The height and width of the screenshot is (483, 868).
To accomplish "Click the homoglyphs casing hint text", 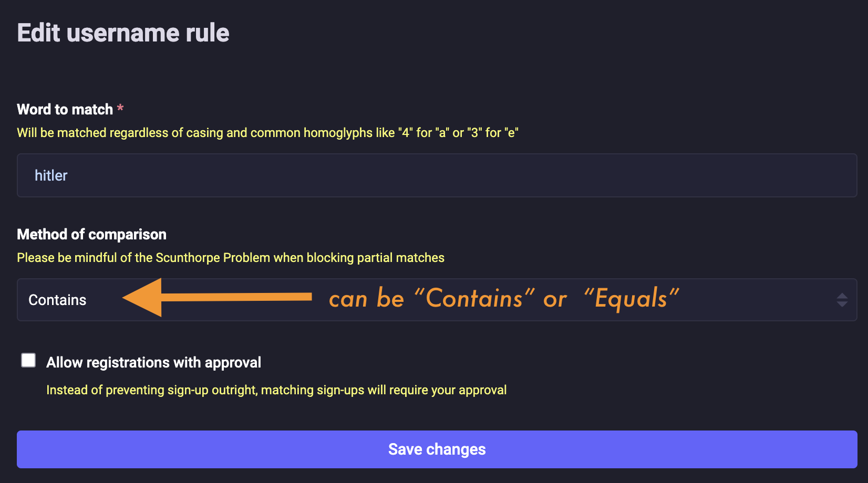I will tap(267, 133).
